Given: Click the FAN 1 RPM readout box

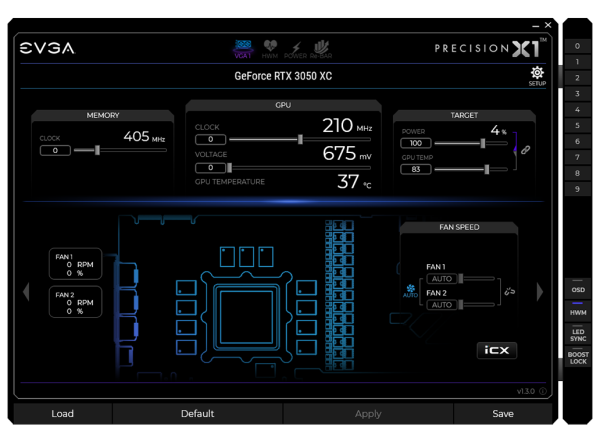Looking at the screenshot, I should [x=75, y=264].
